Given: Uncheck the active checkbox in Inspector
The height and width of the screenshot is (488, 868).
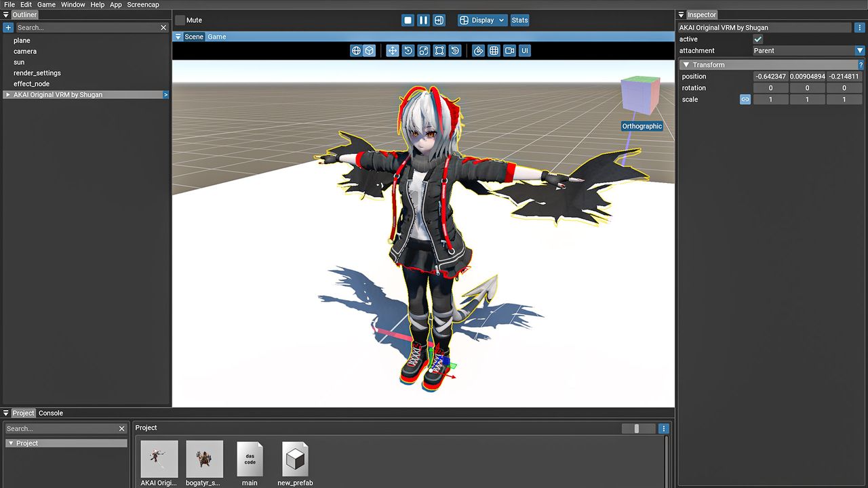Looking at the screenshot, I should [758, 39].
